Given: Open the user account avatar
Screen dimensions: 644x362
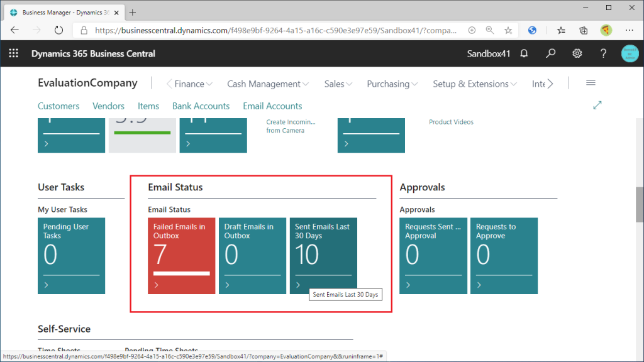Looking at the screenshot, I should pos(630,53).
